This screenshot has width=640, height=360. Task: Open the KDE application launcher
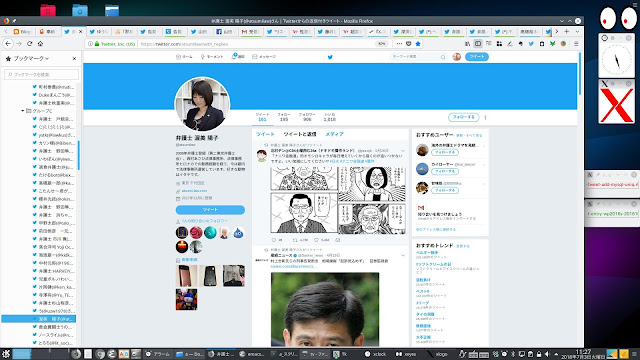6,354
